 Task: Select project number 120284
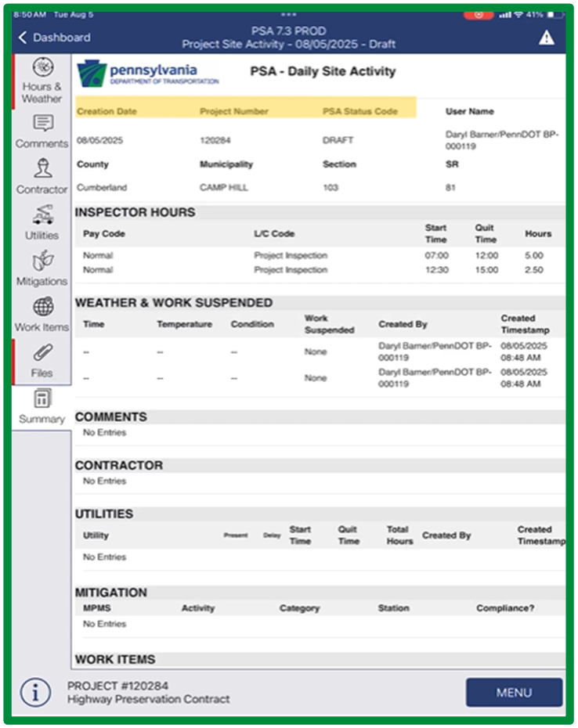point(215,140)
